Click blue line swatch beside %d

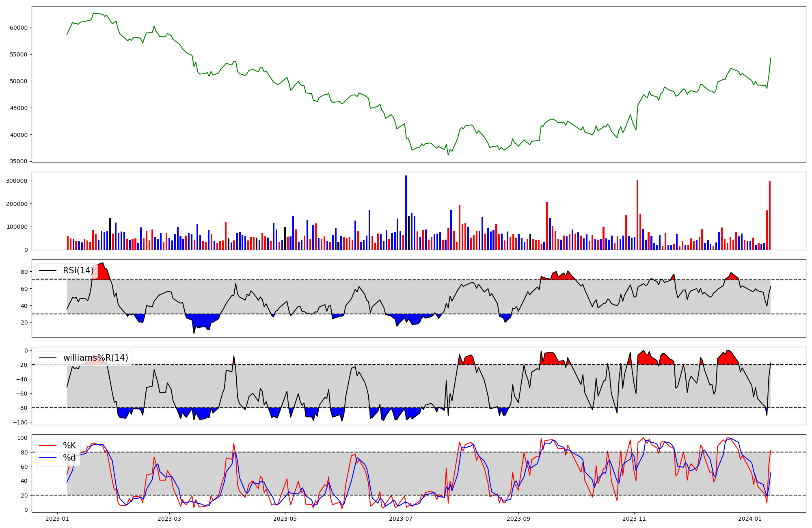click(48, 458)
